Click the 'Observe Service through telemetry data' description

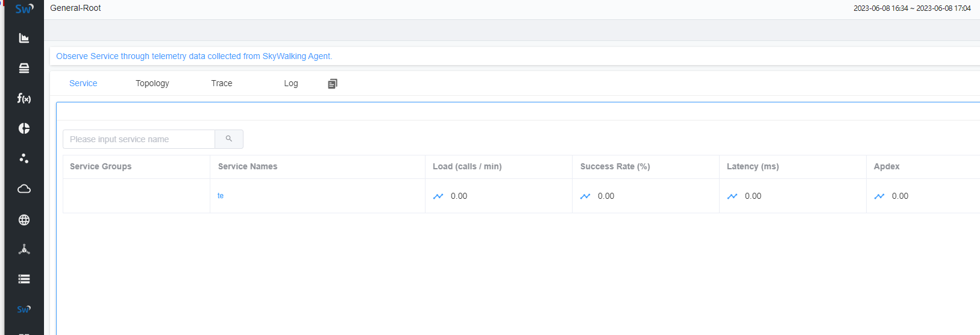click(x=194, y=56)
